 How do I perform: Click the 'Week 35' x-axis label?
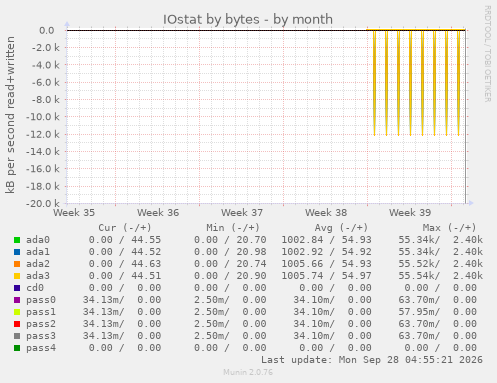[74, 213]
